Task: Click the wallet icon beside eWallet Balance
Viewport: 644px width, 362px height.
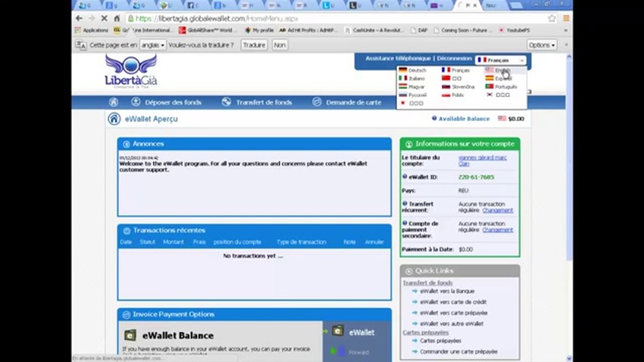Action: [x=130, y=335]
